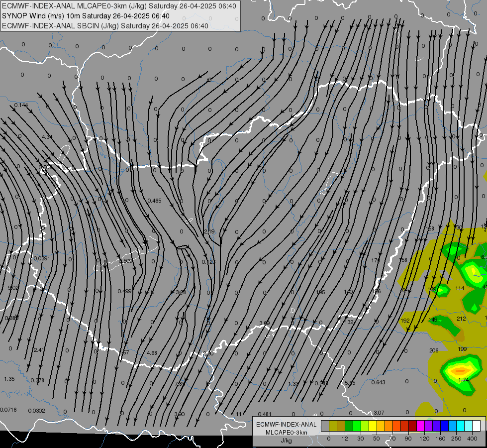487x448 pixels.
Task: Click the legend tick label '400'
Action: pos(472,439)
